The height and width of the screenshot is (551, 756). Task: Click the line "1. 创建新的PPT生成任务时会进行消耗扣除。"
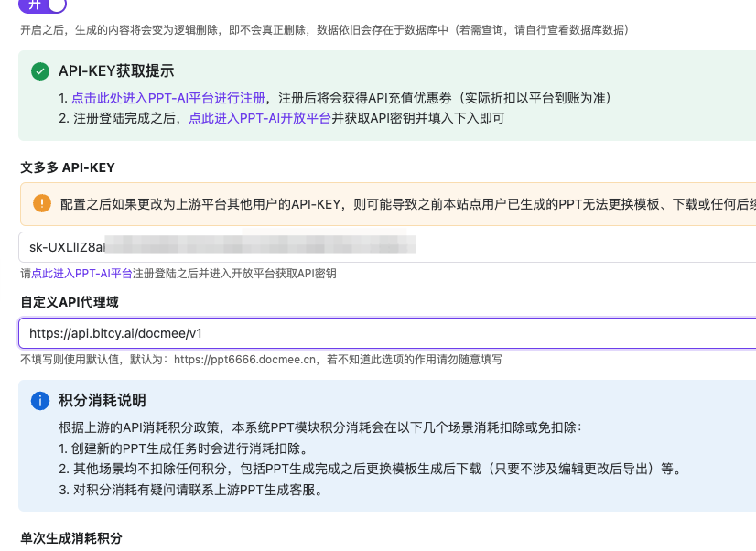pyautogui.click(x=183, y=448)
